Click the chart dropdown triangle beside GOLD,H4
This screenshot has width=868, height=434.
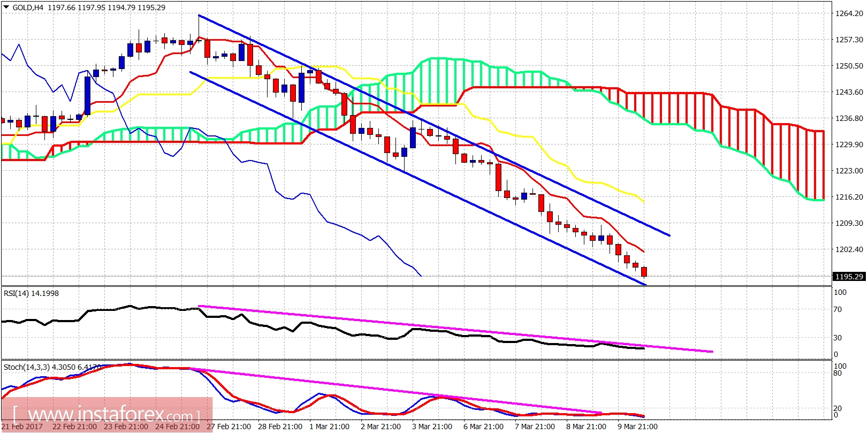pos(6,7)
